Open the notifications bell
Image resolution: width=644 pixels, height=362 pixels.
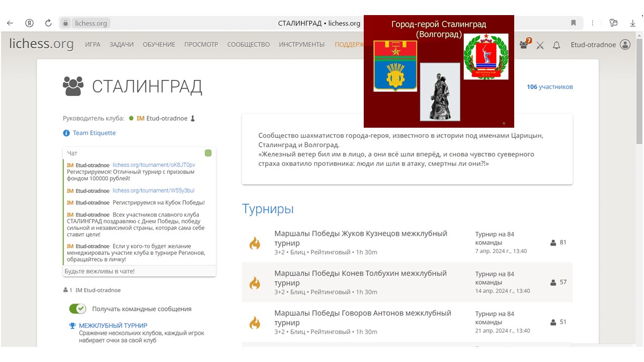click(556, 45)
